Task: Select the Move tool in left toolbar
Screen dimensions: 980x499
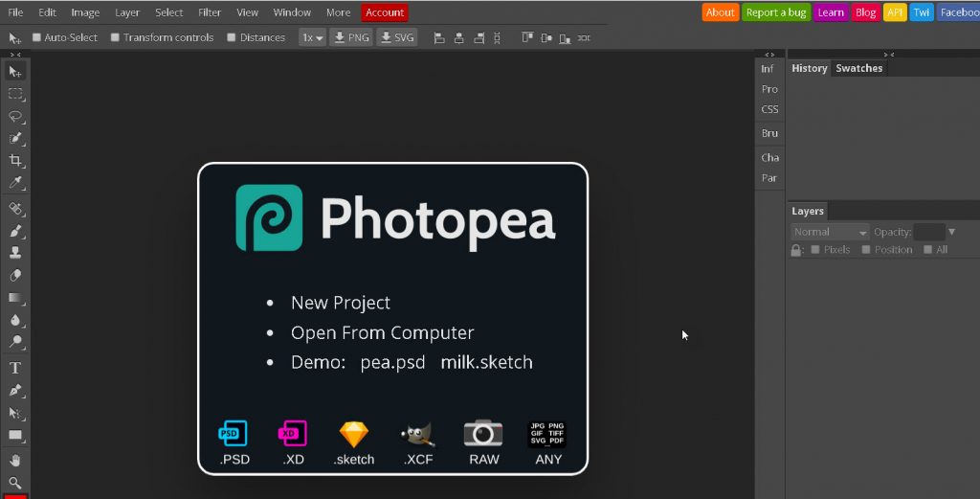Action: coord(15,71)
